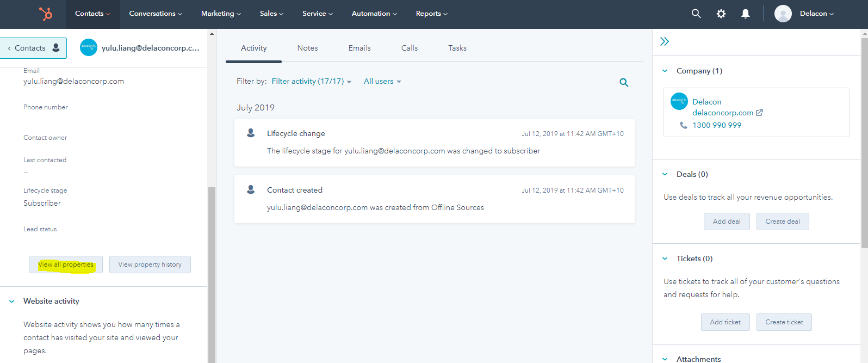Open the Automation navigation menu
This screenshot has height=363, width=868.
pyautogui.click(x=374, y=14)
